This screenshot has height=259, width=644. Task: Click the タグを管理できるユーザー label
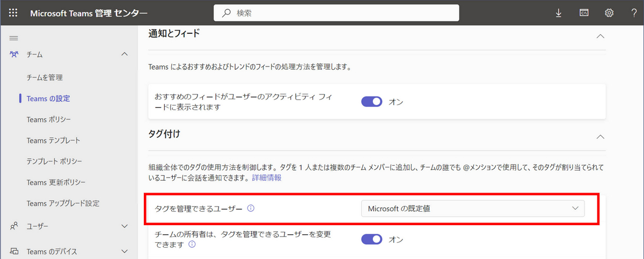pyautogui.click(x=199, y=208)
